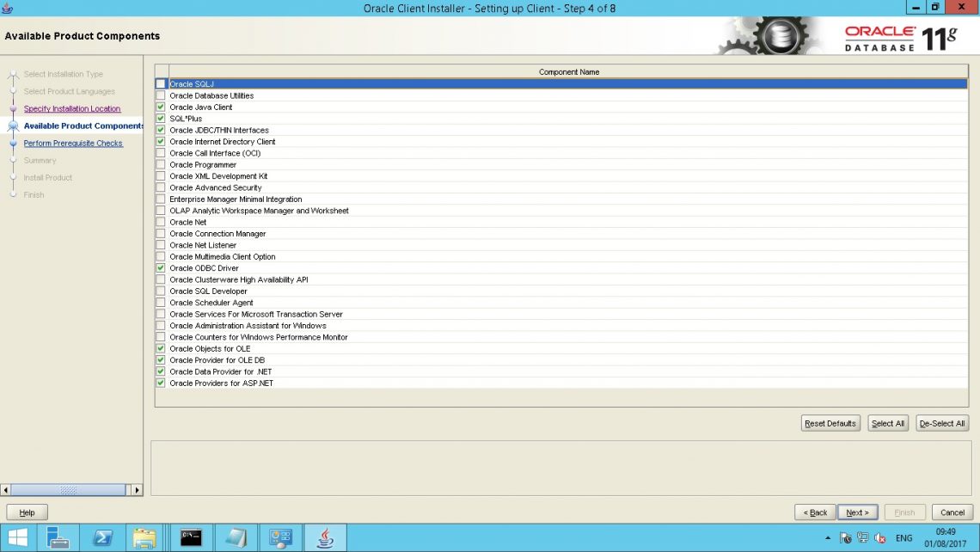Uncheck Oracle Java Client
This screenshot has height=552, width=980.
click(x=161, y=107)
